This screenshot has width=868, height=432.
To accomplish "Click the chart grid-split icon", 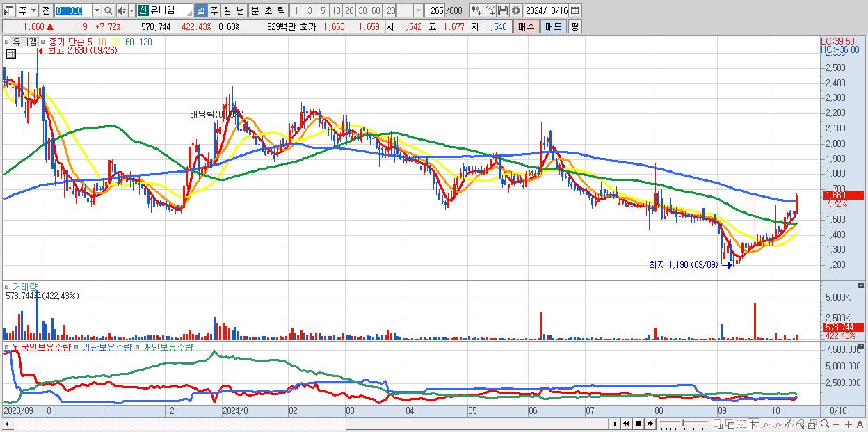I will [718, 424].
